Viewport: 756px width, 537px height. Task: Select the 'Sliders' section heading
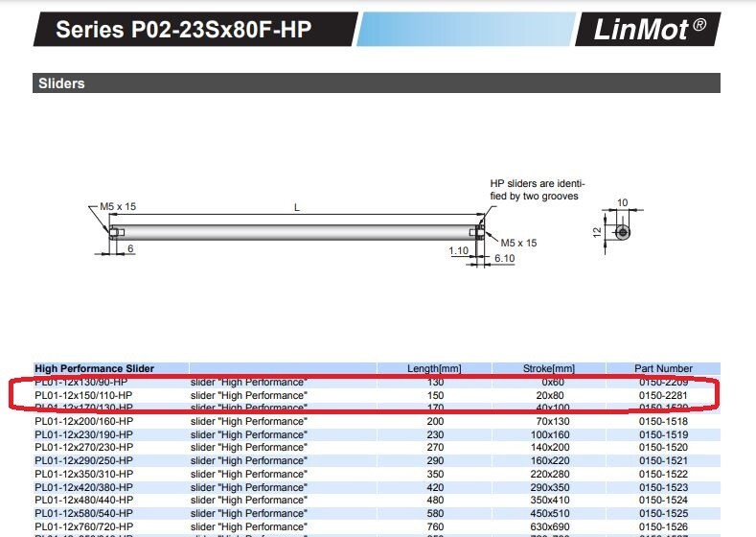pos(61,83)
